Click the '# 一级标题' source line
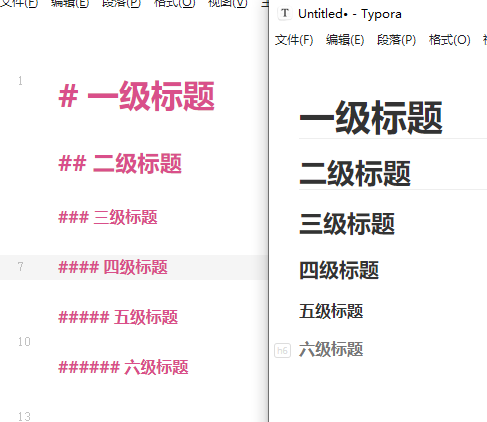The image size is (487, 422). tap(136, 96)
